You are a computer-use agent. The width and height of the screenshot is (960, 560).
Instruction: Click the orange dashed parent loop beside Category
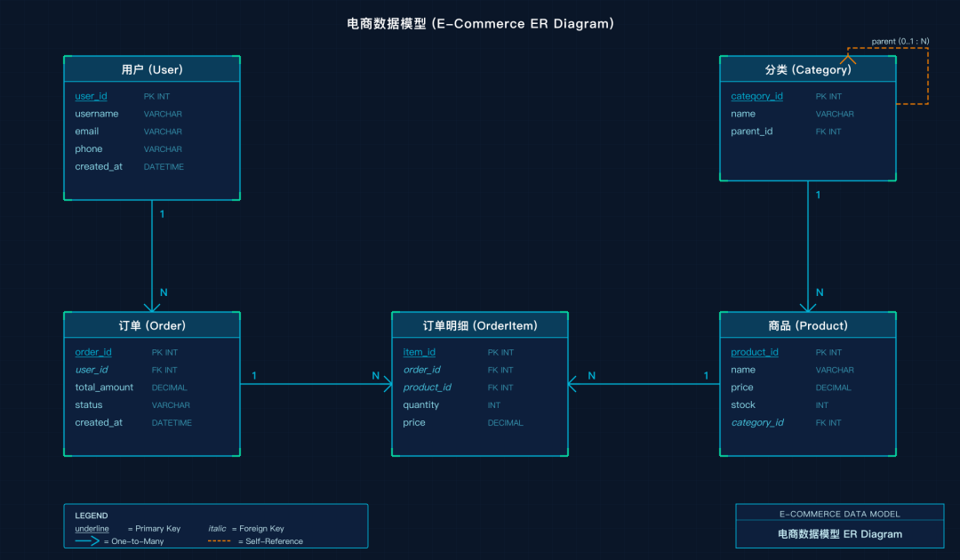click(x=927, y=76)
